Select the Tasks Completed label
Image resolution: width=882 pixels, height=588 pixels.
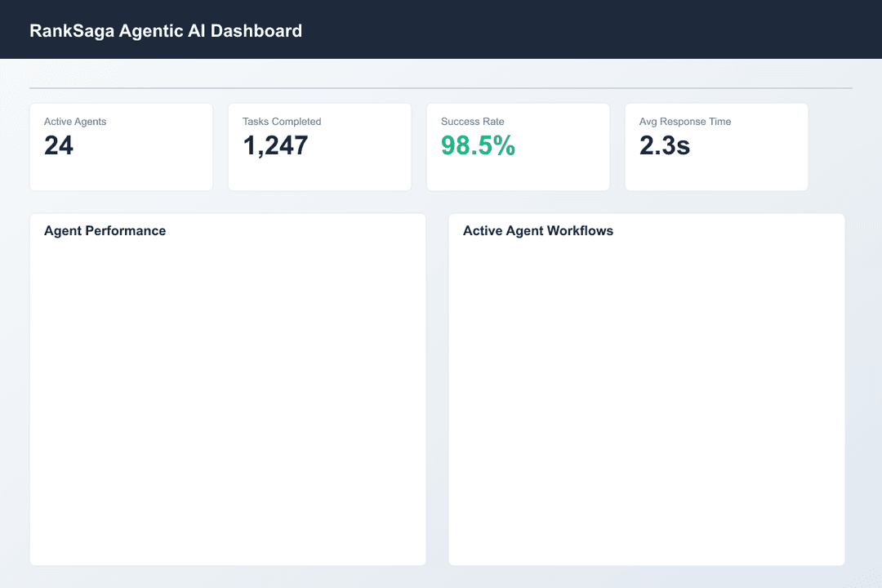pyautogui.click(x=282, y=122)
